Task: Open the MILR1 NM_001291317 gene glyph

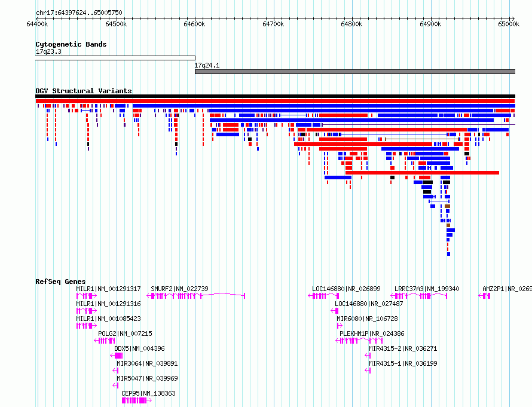Action: point(87,296)
